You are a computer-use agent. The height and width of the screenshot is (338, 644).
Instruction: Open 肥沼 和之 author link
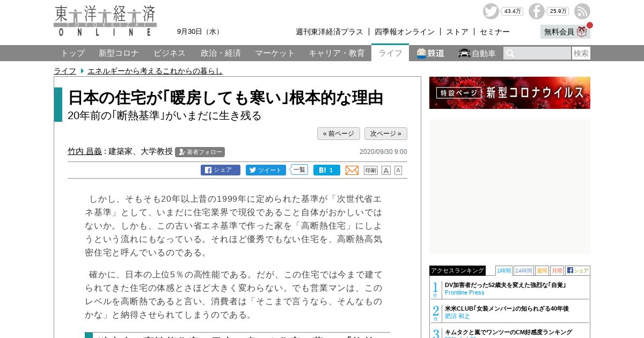pos(457,316)
